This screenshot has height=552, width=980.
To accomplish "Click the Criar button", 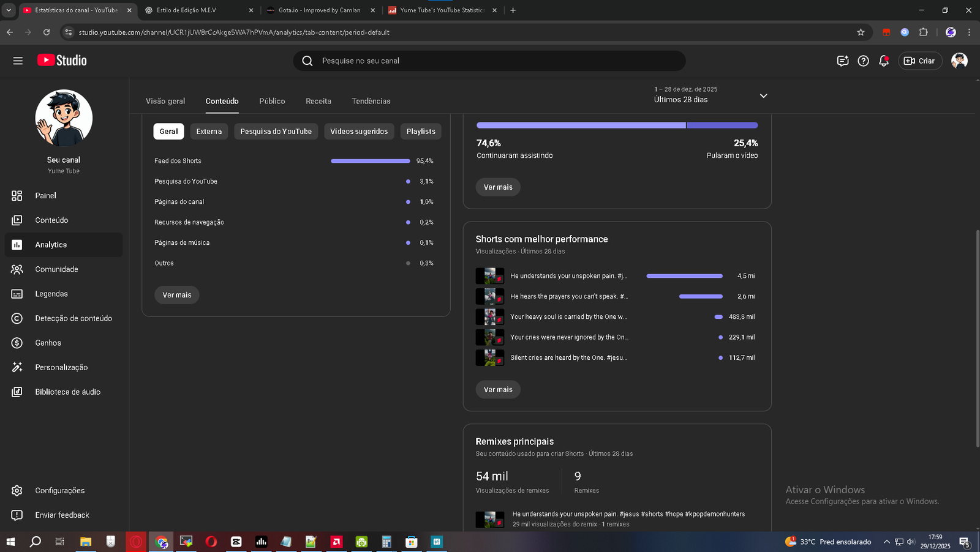I will coord(919,61).
